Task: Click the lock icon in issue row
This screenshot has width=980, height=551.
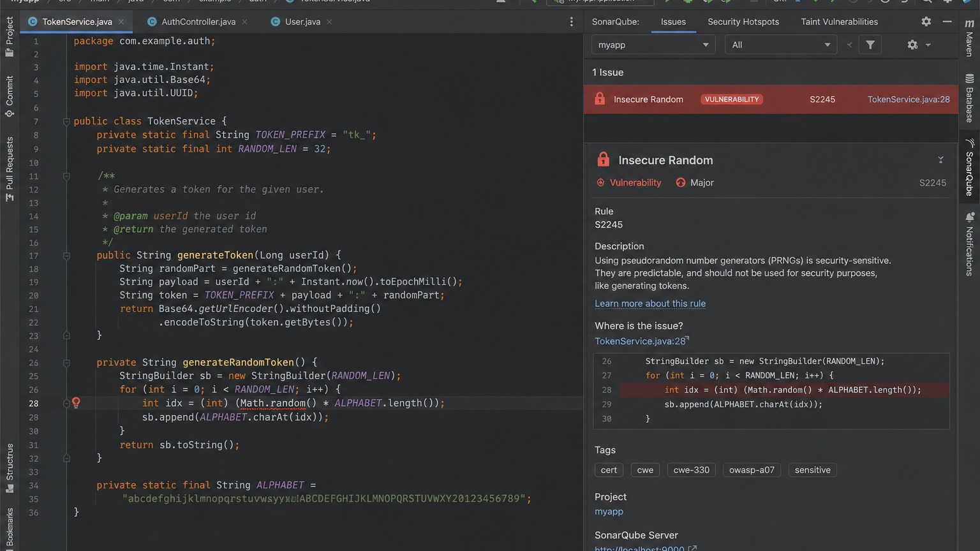Action: 600,99
